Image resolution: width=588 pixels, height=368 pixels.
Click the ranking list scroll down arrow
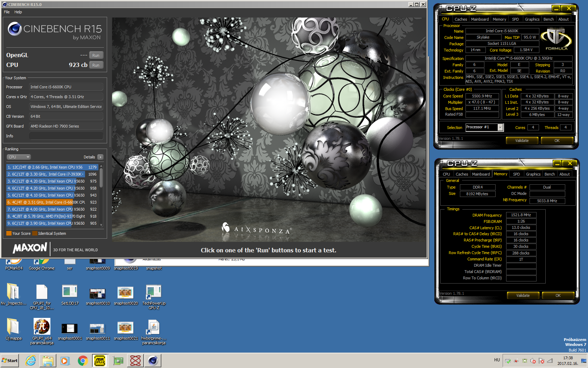[101, 225]
